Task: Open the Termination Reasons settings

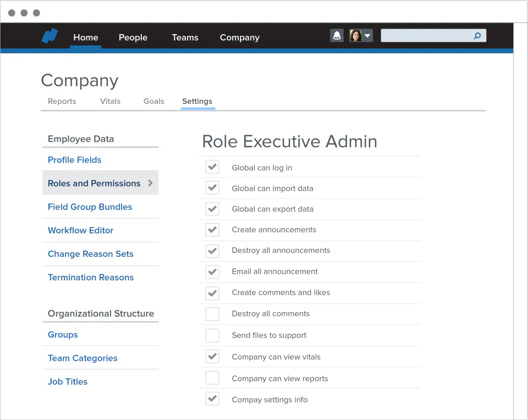Action: [90, 277]
